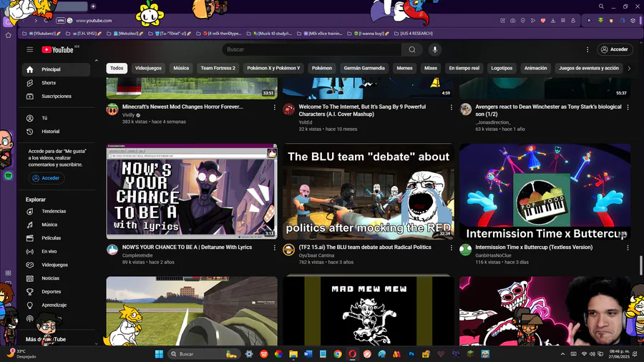644x362 pixels.
Task: Select the Videojuegos filter chip
Action: coord(148,68)
